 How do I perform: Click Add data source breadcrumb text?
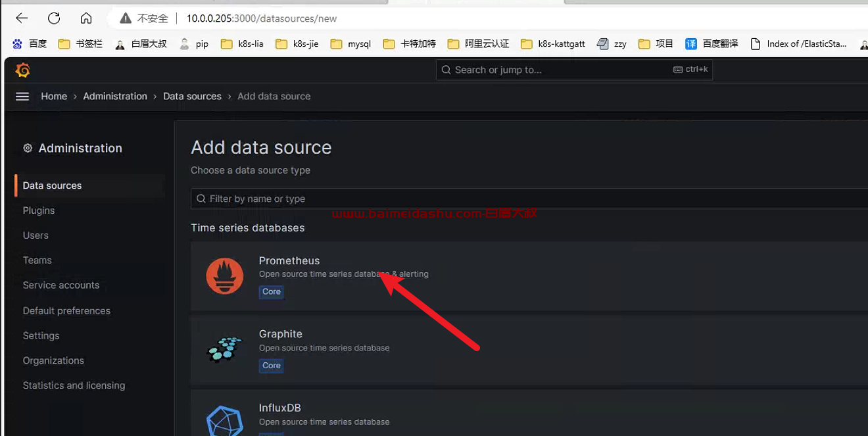point(274,96)
